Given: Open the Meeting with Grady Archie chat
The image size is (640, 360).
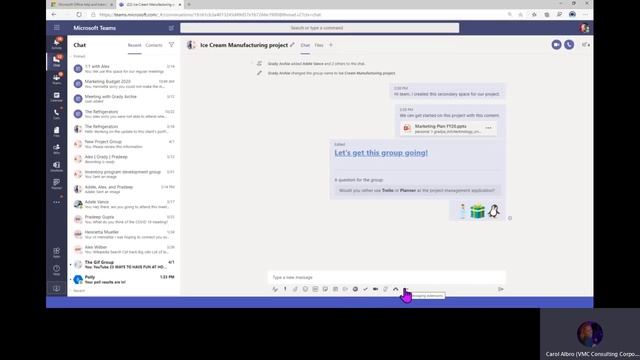Looking at the screenshot, I should pyautogui.click(x=124, y=99).
